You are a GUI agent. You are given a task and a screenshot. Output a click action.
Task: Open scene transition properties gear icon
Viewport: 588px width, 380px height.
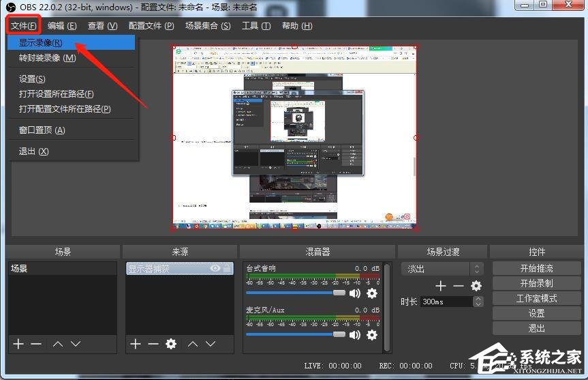[476, 286]
